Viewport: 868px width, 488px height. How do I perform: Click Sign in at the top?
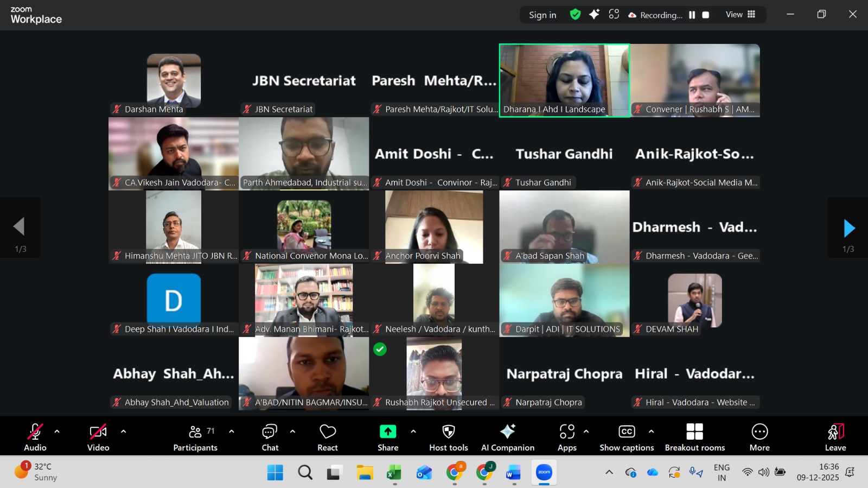click(x=542, y=15)
